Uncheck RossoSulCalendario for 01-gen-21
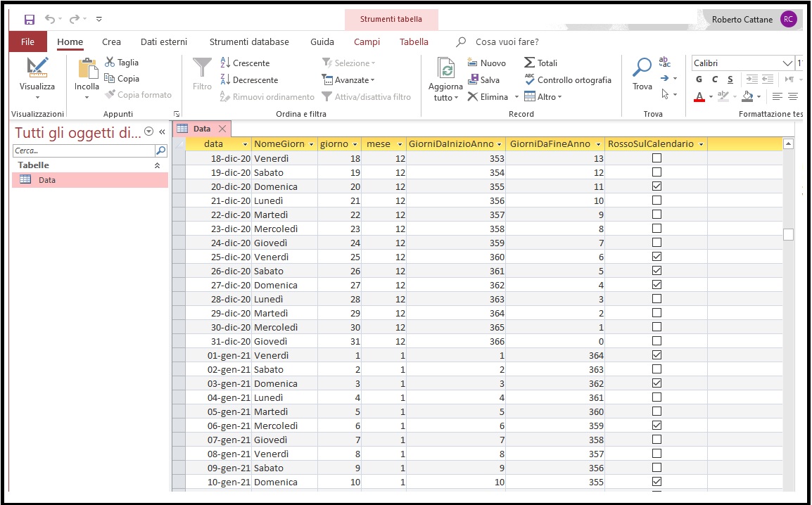The height and width of the screenshot is (505, 812). click(656, 355)
